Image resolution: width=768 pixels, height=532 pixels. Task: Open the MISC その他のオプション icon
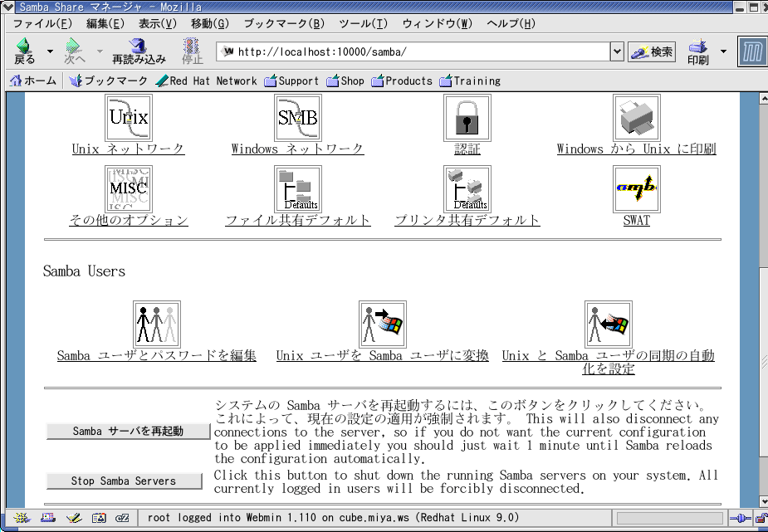click(x=129, y=189)
